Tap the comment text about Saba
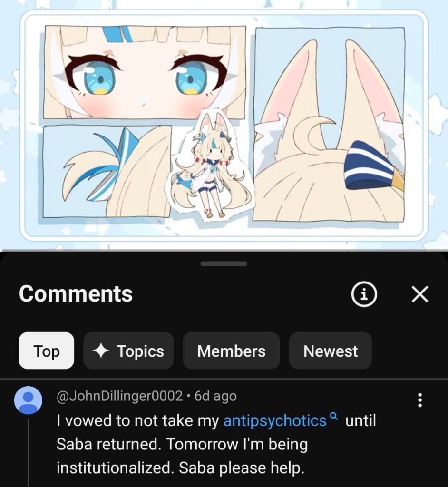The height and width of the screenshot is (487, 448). click(216, 444)
